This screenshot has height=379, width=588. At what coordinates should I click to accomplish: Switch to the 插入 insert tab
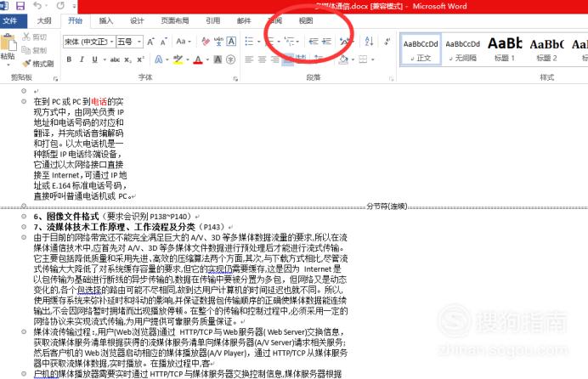click(x=105, y=20)
